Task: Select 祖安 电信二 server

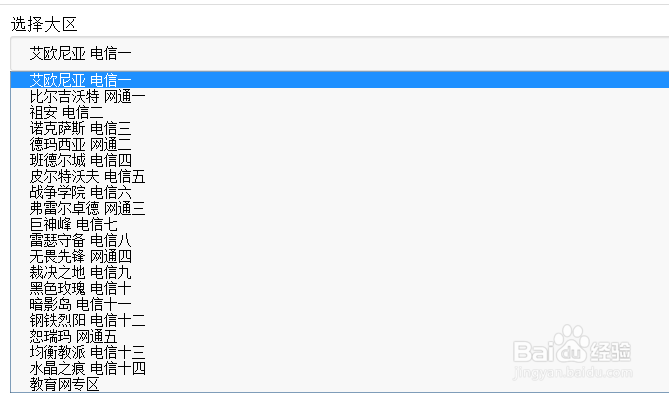Action: [x=340, y=113]
